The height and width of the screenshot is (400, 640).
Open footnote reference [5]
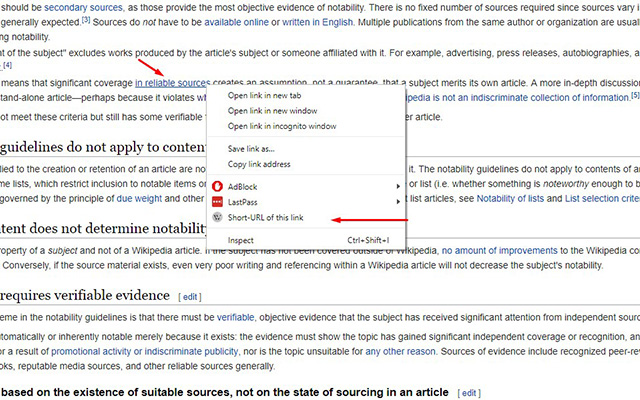coord(636,95)
